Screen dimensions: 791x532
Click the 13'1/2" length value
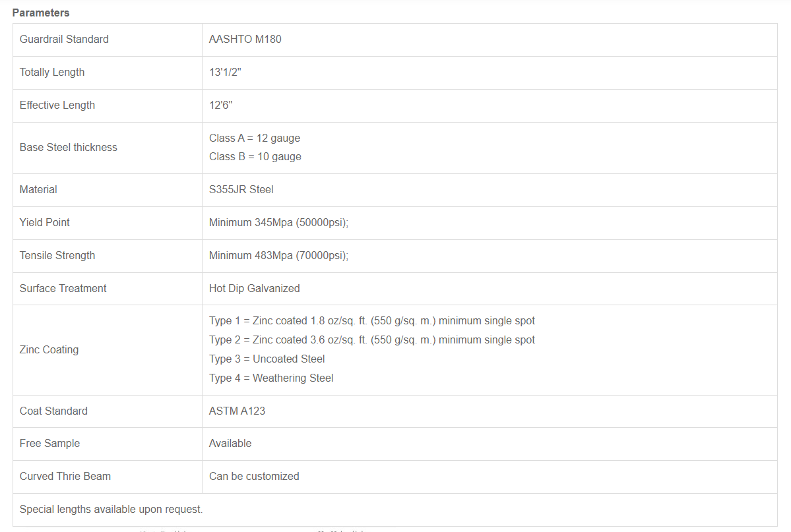pyautogui.click(x=225, y=72)
